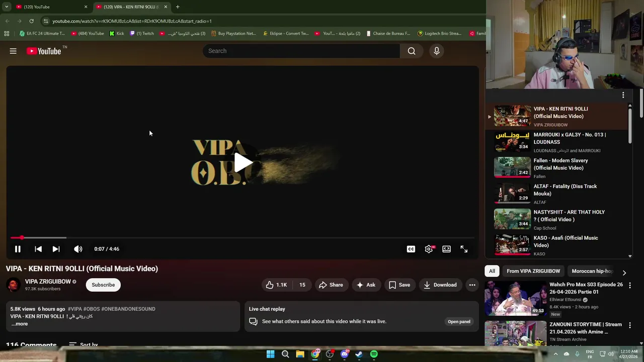The width and height of the screenshot is (644, 362).
Task: Open more actions three dots beside Download
Action: (472, 285)
